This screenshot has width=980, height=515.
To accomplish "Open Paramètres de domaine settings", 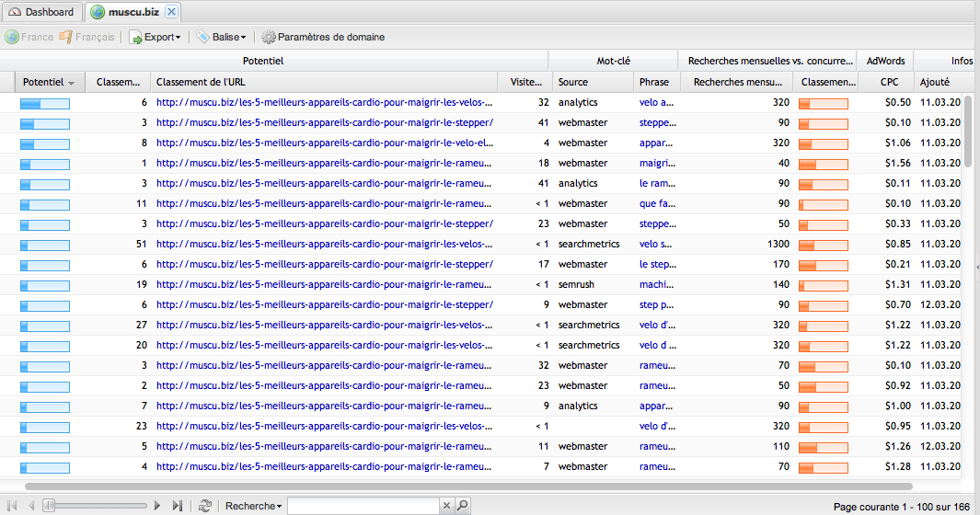I will pos(323,37).
